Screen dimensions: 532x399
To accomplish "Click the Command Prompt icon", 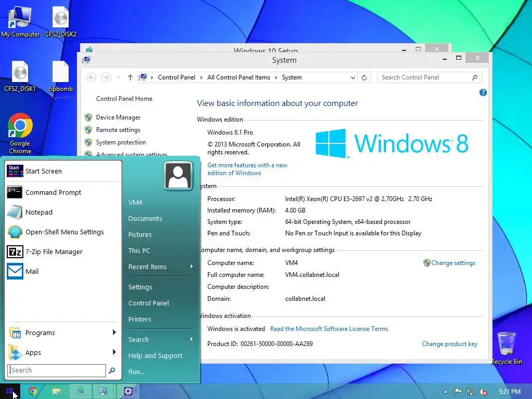I will [15, 192].
